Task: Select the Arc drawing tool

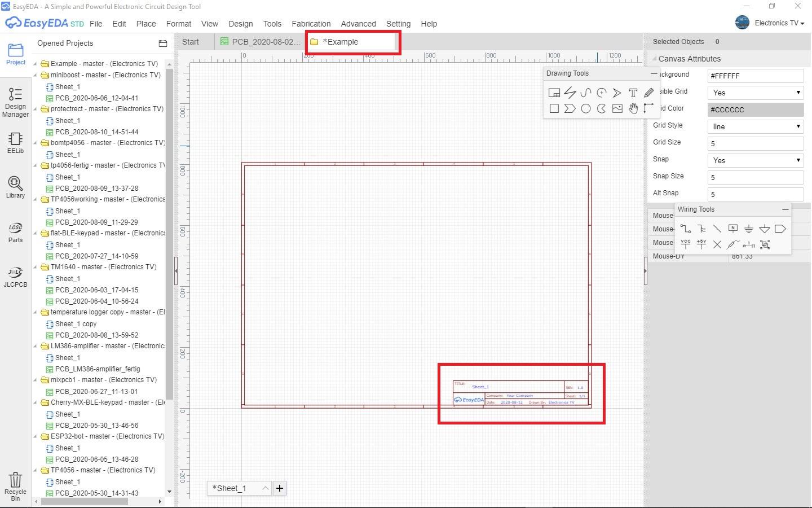Action: [x=602, y=93]
